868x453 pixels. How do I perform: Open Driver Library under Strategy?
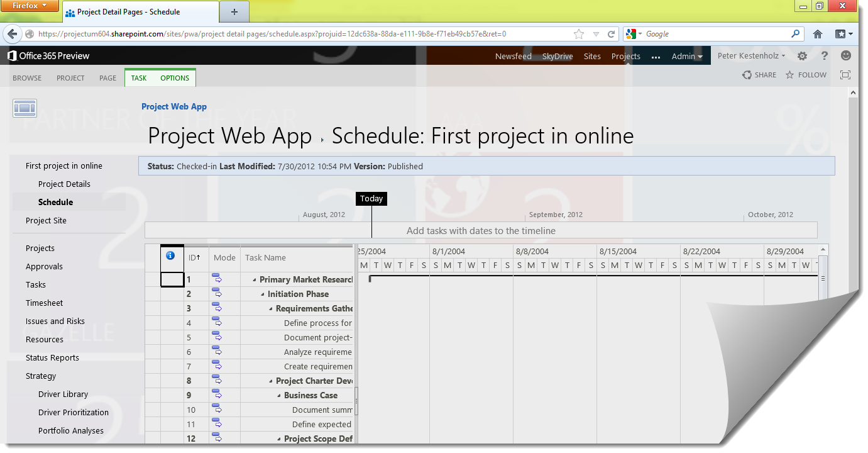[x=63, y=394]
